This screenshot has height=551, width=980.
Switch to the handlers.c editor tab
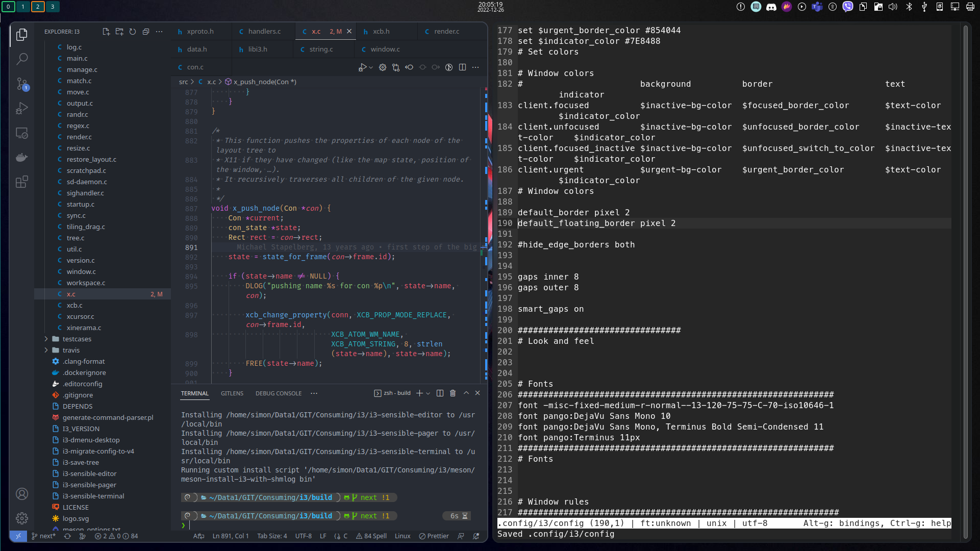[264, 31]
